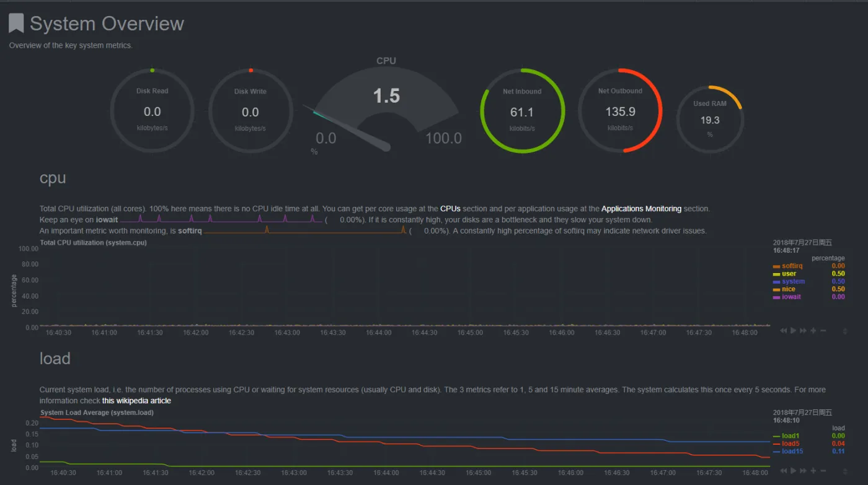Click load5 value 0.04 in legend
Viewport: 868px width, 485px height.
tap(838, 443)
